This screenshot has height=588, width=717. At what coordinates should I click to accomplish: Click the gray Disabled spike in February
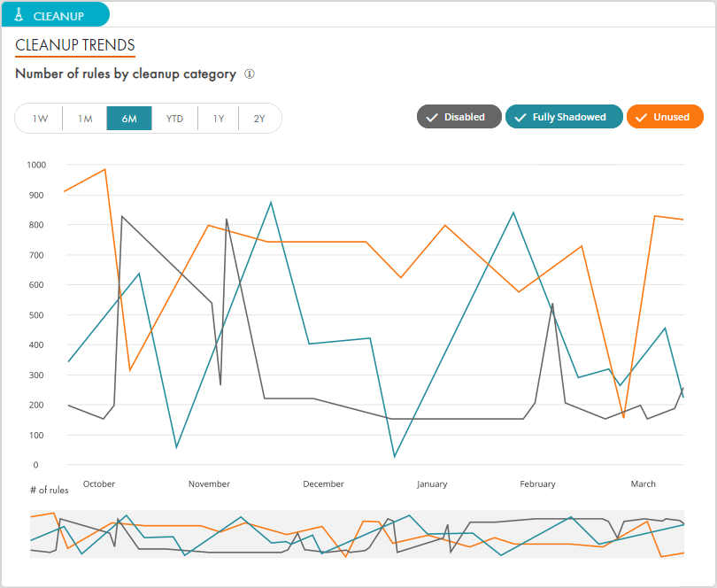552,305
